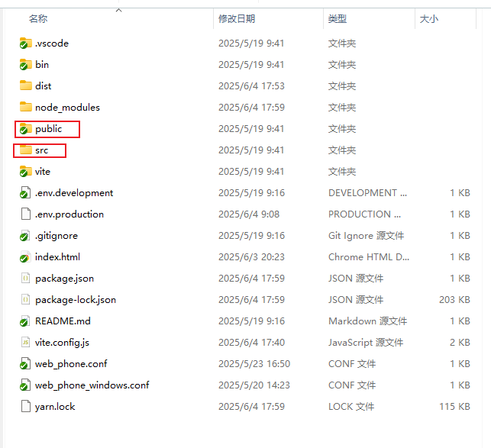
Task: Click the .gitignore file icon
Action: [25, 235]
